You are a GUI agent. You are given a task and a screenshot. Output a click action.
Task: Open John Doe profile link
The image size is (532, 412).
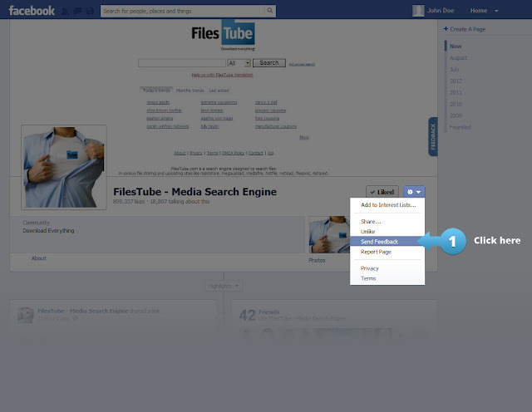[x=441, y=11]
